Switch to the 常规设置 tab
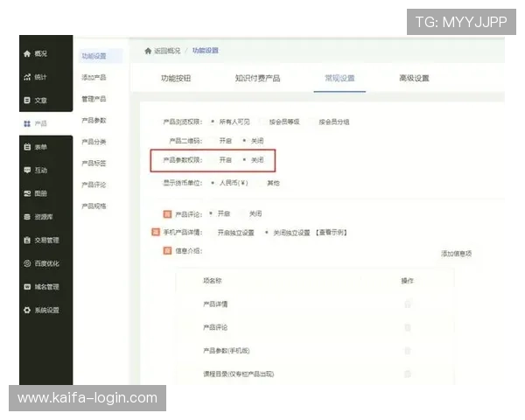The width and height of the screenshot is (525, 420). click(x=339, y=78)
